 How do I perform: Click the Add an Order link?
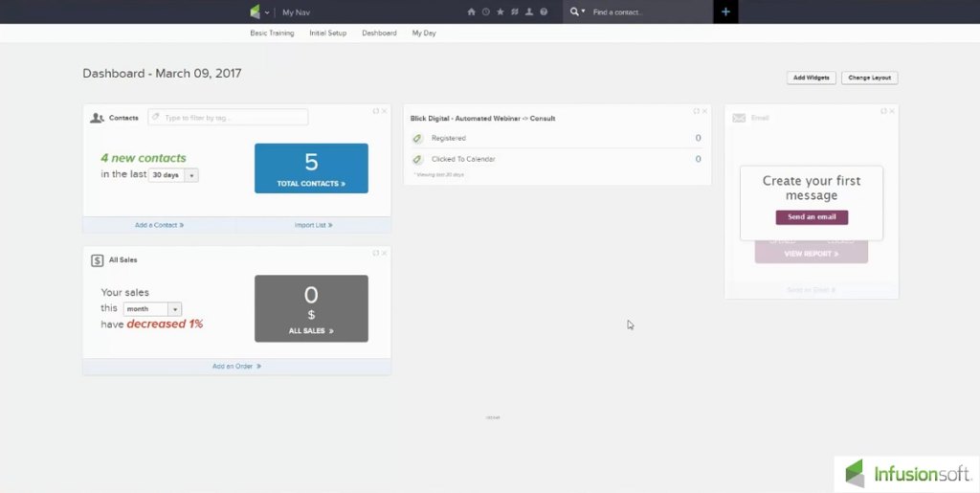click(237, 366)
